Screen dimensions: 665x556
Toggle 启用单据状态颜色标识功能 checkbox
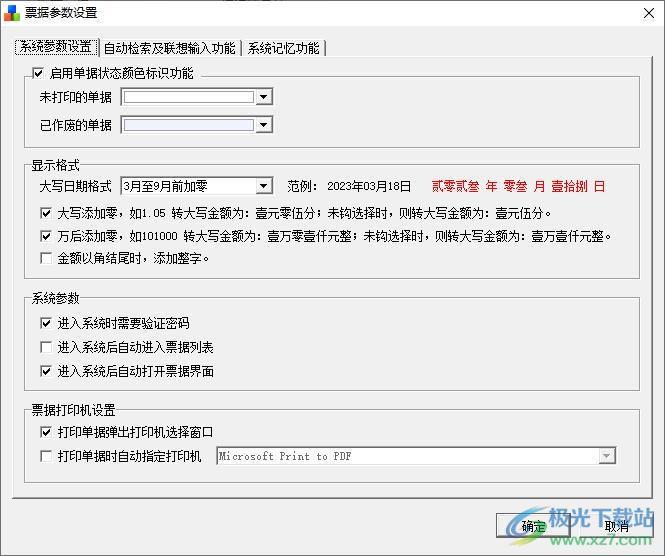(x=39, y=73)
